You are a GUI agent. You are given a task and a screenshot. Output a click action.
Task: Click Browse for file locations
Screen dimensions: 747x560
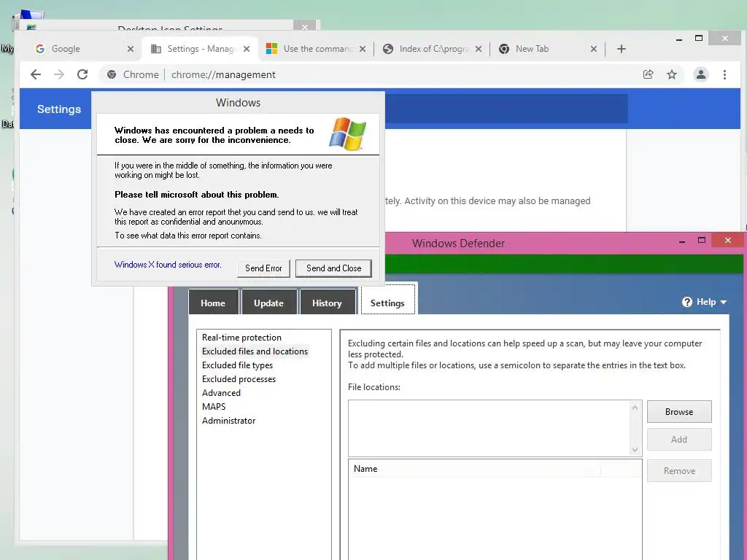pos(679,412)
